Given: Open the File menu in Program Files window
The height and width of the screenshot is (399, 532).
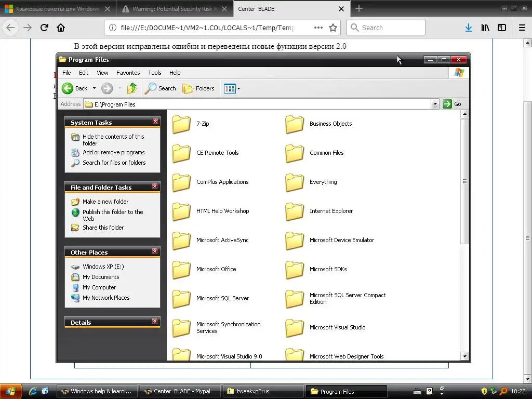Looking at the screenshot, I should tap(66, 73).
